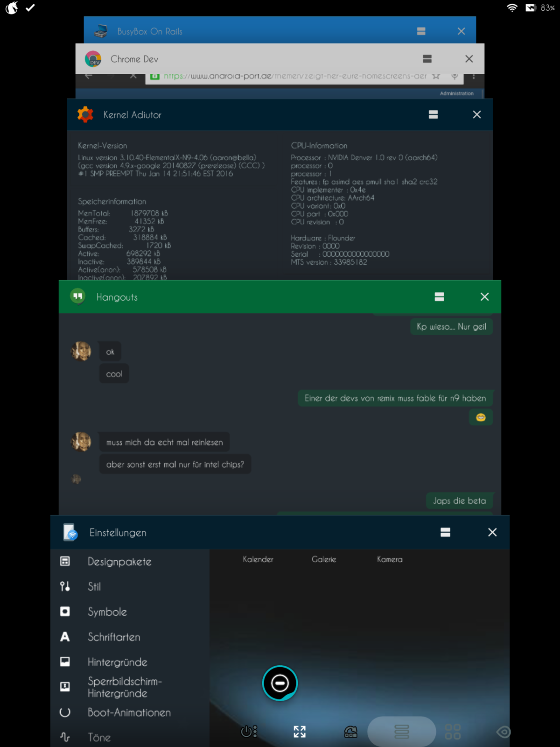Open split-screen for the Hangouts card
The image size is (560, 747).
[439, 297]
